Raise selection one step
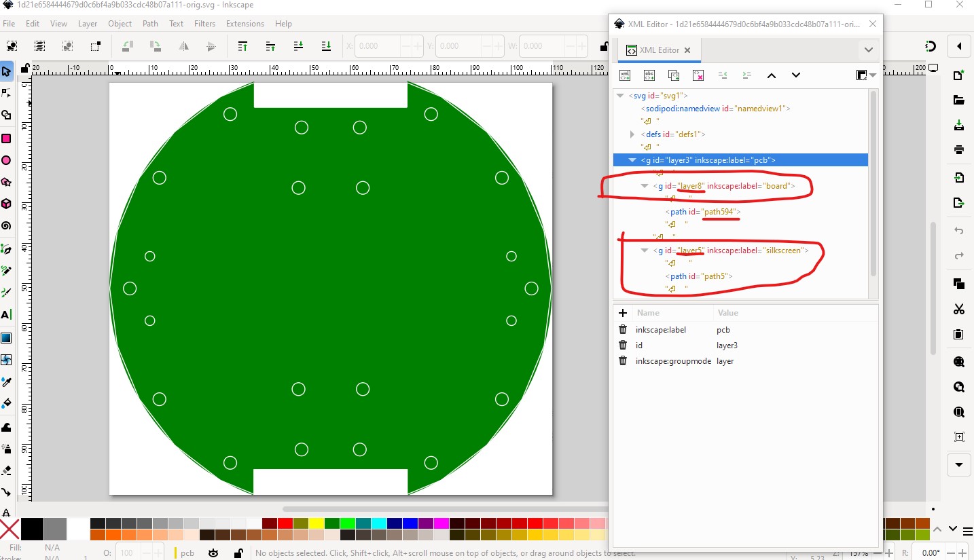The image size is (974, 560). pos(270,46)
